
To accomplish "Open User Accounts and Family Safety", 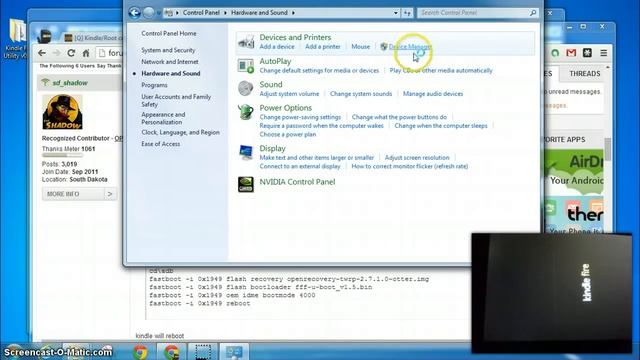I will click(176, 100).
